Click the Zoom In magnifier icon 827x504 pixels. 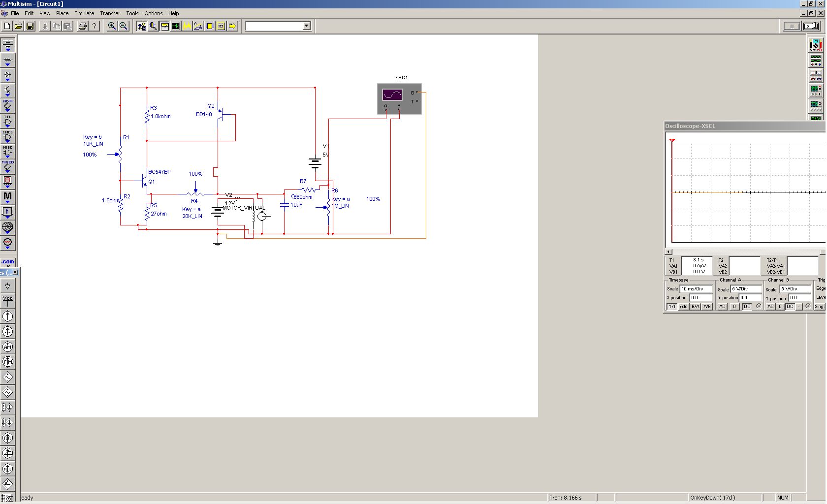tap(112, 26)
